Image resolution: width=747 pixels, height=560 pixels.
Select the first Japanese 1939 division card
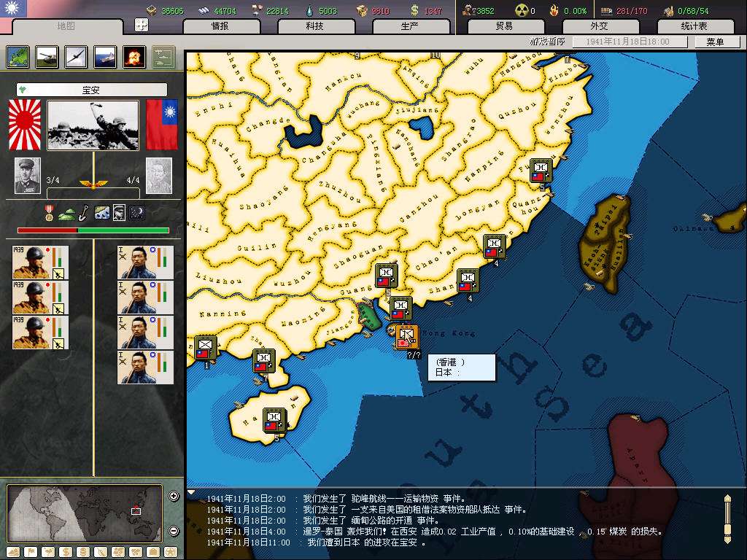pos(41,262)
